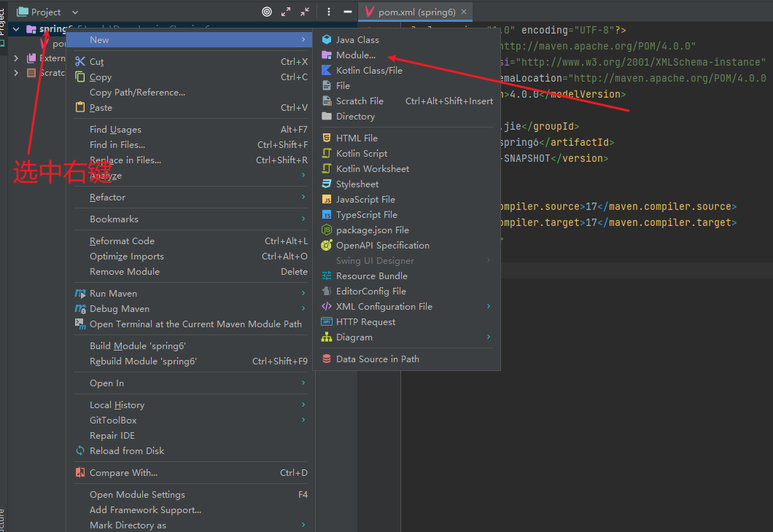Screen dimensions: 773x532
Task: Select Build Module 'spring6'
Action: point(190,345)
